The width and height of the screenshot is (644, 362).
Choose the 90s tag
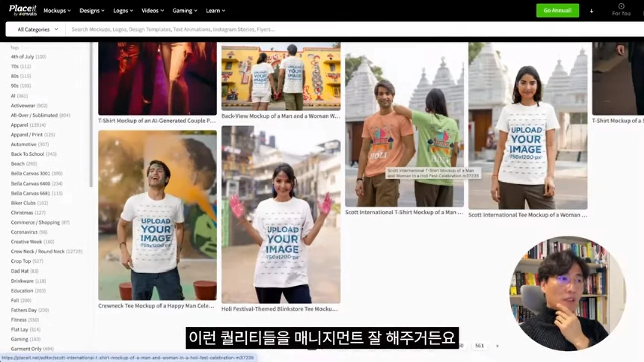click(x=21, y=86)
